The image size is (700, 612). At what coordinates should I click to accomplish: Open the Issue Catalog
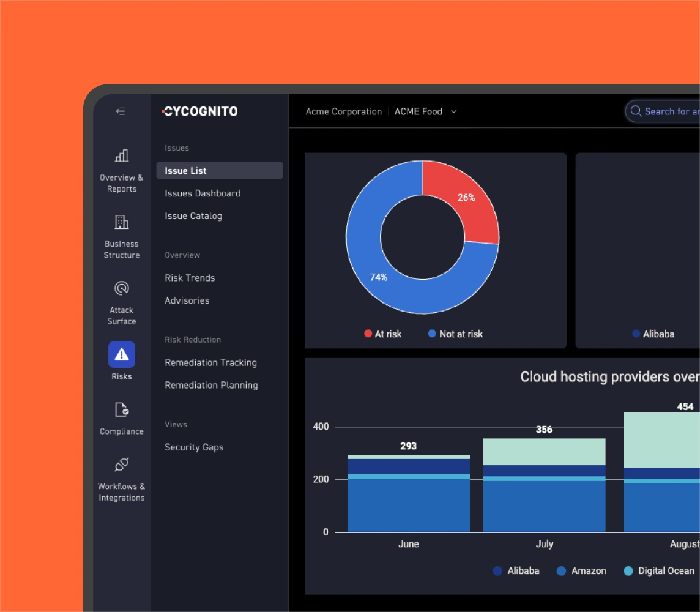[193, 215]
